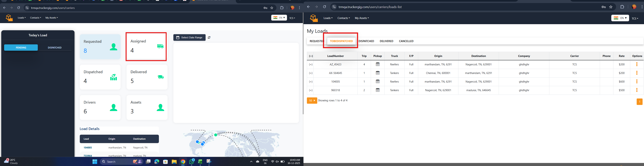Expand row details for load 960318
Viewport: 644px width, 166px height.
(311, 90)
